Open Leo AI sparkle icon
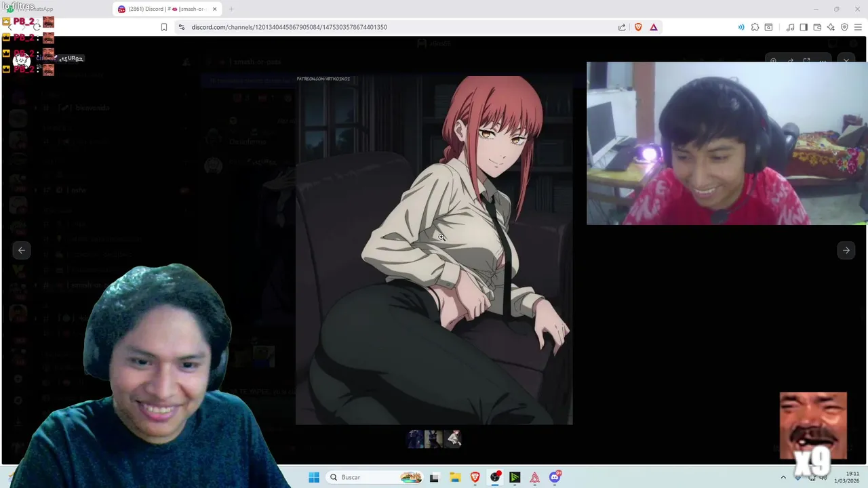The image size is (868, 488). (x=831, y=27)
